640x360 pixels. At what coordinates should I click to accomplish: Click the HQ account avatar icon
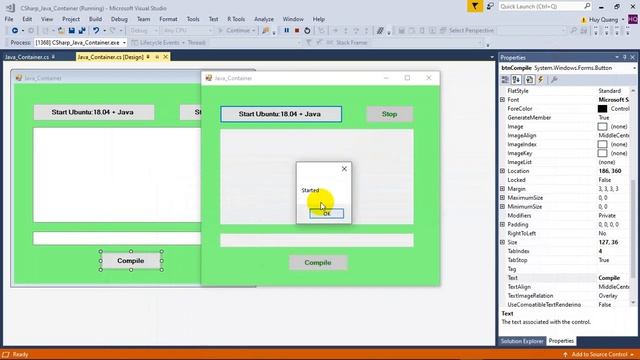pyautogui.click(x=633, y=19)
